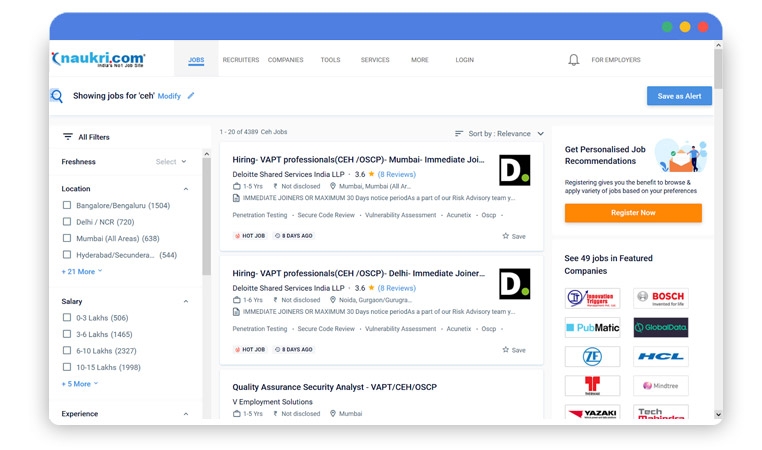
Task: Check the Bangalore/Bengaluru location filter
Action: (67, 205)
